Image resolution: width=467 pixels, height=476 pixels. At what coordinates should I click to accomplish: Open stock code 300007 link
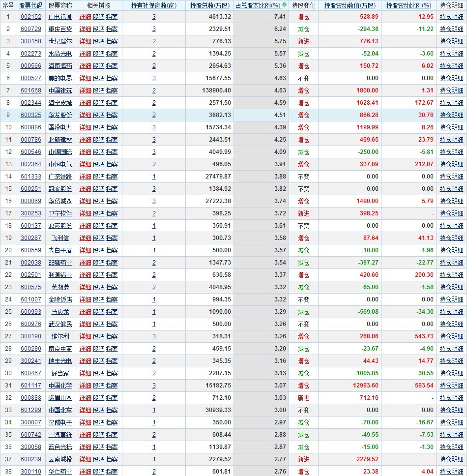click(30, 422)
